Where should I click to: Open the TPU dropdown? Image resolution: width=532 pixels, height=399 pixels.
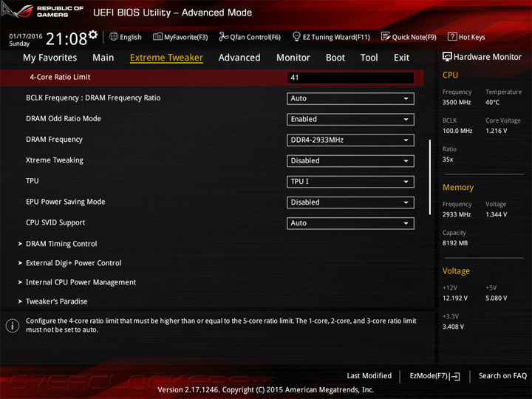coord(350,182)
